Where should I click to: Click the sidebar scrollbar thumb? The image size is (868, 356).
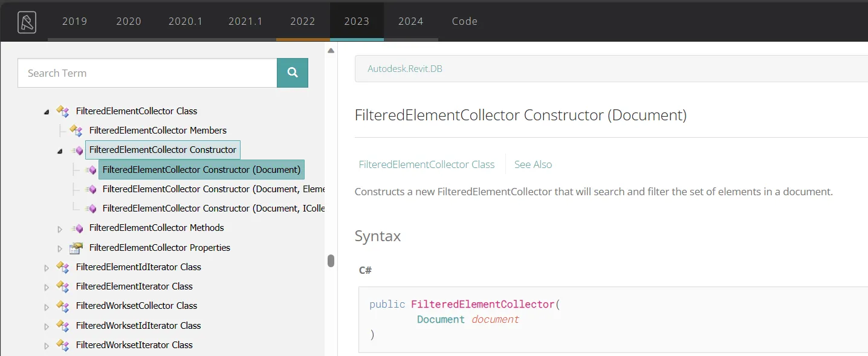click(331, 261)
